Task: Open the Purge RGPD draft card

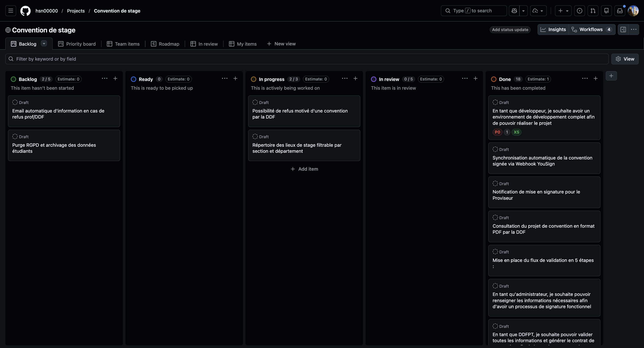Action: tap(64, 145)
